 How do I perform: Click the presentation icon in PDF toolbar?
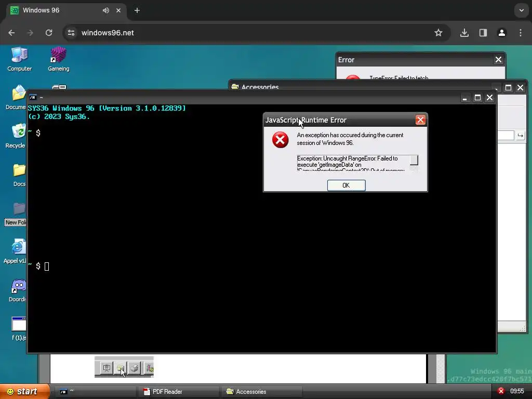point(107,368)
